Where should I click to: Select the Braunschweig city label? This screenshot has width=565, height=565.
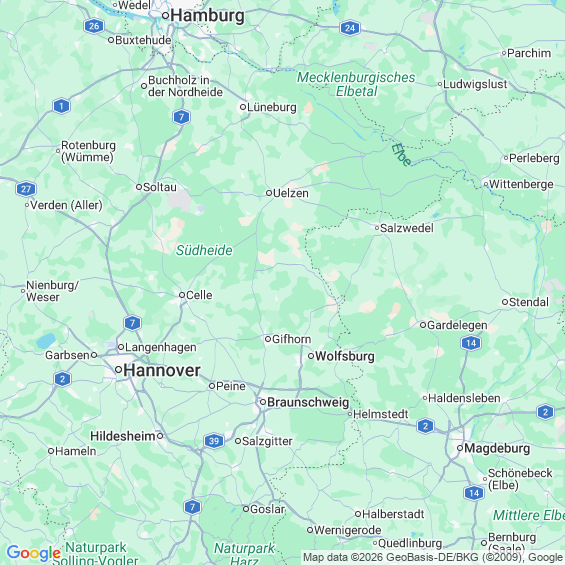click(308, 402)
